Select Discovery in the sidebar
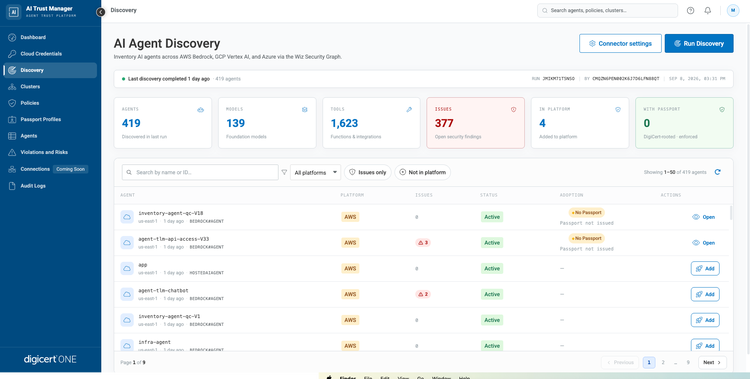Image resolution: width=750 pixels, height=379 pixels. pyautogui.click(x=50, y=70)
